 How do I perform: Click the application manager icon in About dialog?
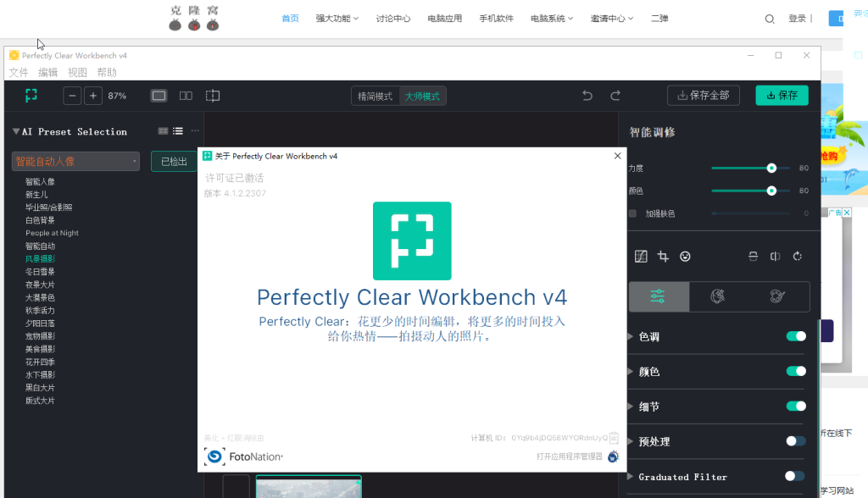[x=614, y=456]
